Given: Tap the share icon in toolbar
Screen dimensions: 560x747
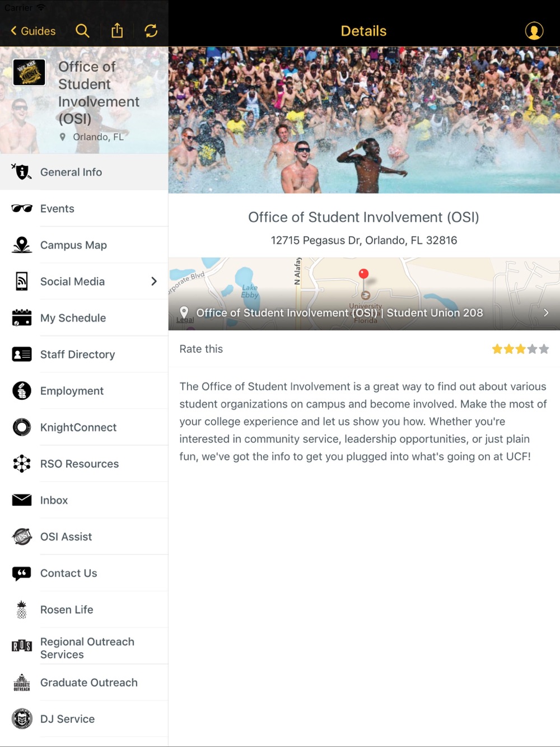Looking at the screenshot, I should click(117, 30).
